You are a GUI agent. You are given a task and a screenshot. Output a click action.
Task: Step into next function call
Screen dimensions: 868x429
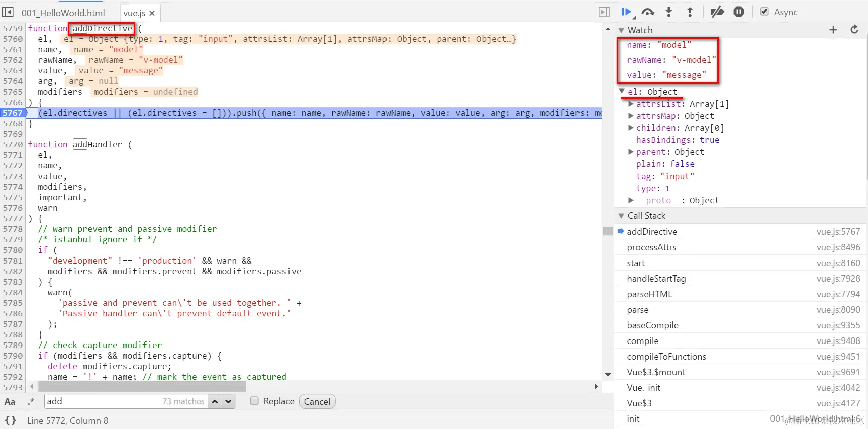coord(669,12)
